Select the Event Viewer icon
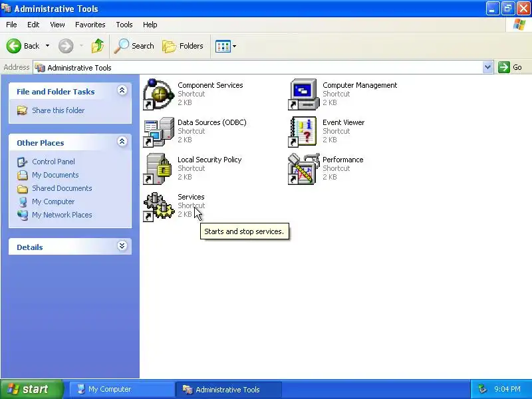 (x=303, y=132)
